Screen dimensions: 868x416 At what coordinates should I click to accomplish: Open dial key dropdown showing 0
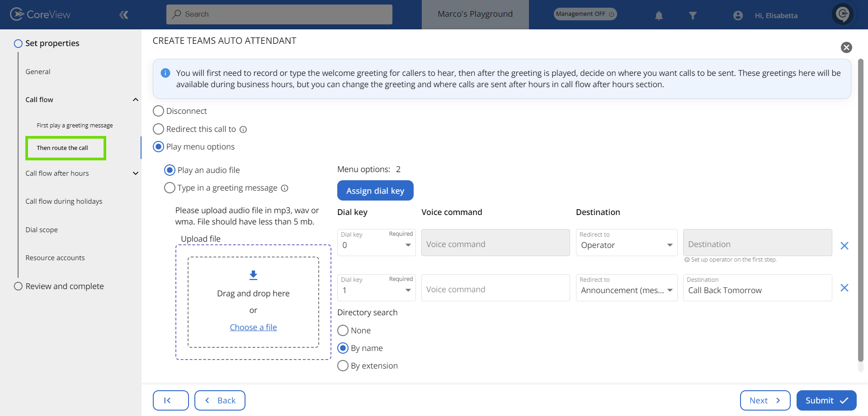click(x=376, y=243)
